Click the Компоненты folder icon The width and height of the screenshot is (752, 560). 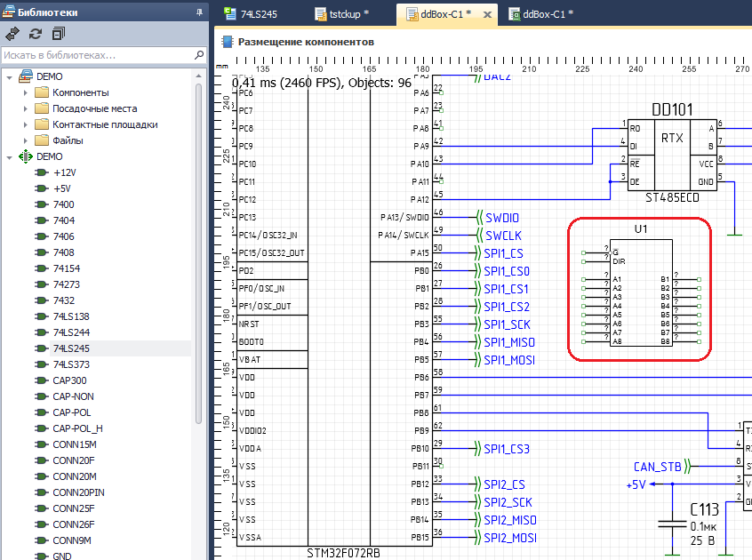(42, 93)
